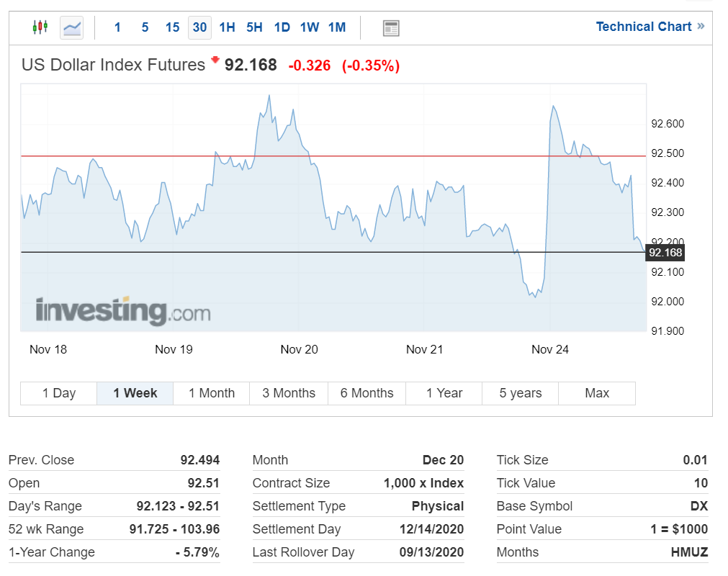Click the price 92.168 in header
The width and height of the screenshot is (728, 576).
coord(251,65)
